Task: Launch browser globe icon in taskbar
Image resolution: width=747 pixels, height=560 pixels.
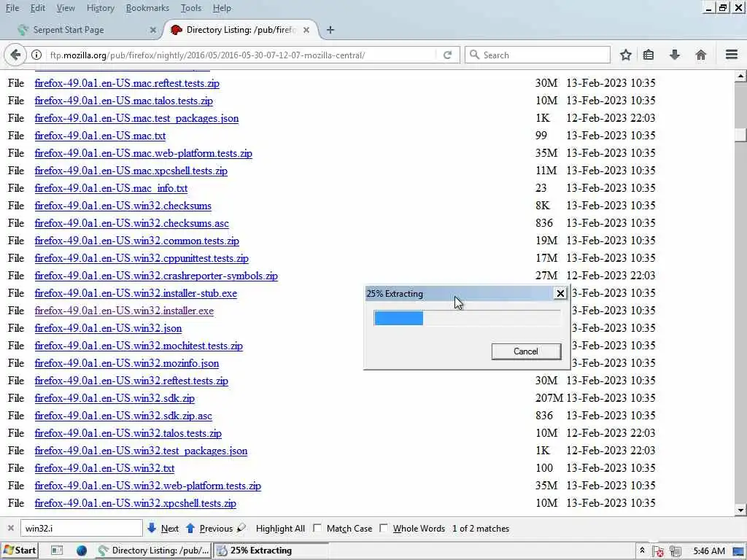Action: point(82,551)
